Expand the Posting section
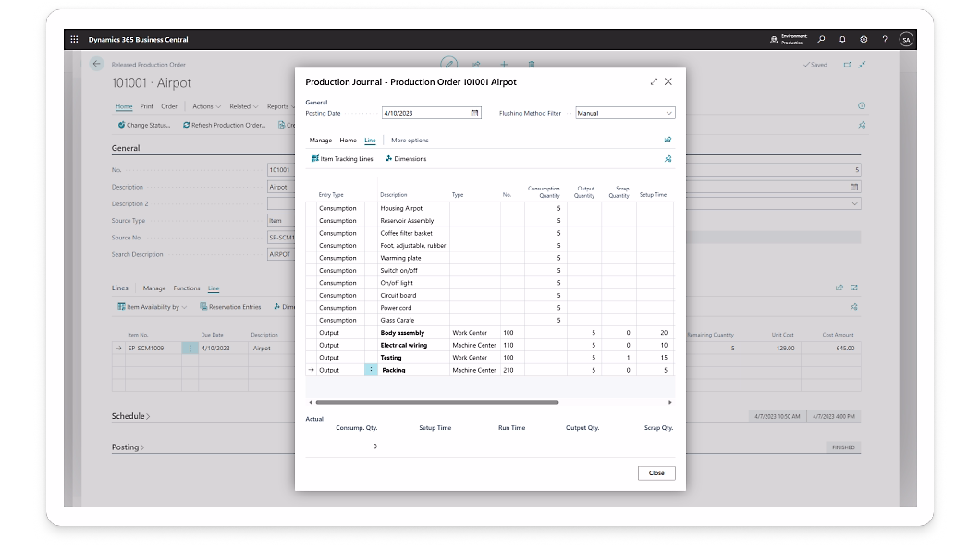The height and width of the screenshot is (551, 980). click(x=128, y=447)
